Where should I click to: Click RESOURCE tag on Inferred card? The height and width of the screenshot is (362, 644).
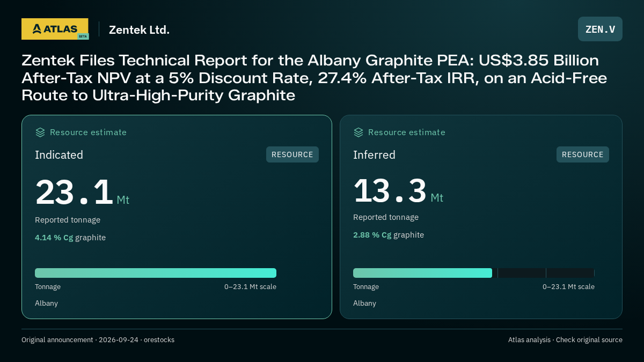[x=583, y=154]
